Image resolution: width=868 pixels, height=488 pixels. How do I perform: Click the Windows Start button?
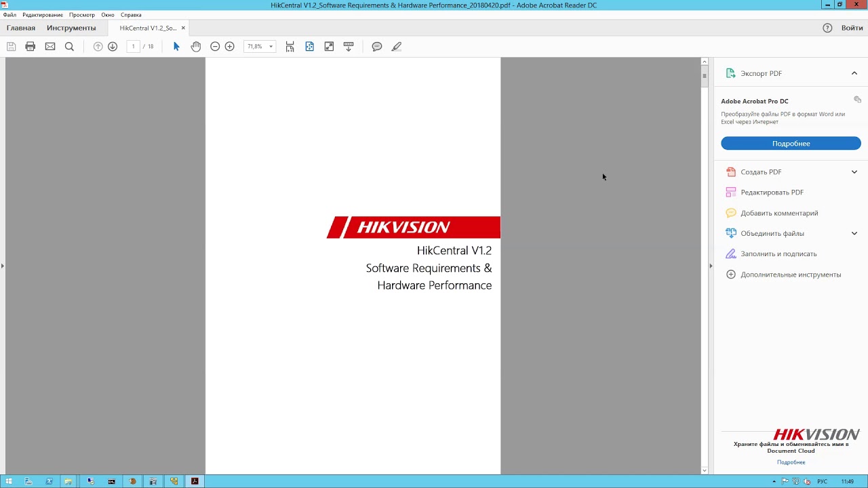click(x=9, y=481)
